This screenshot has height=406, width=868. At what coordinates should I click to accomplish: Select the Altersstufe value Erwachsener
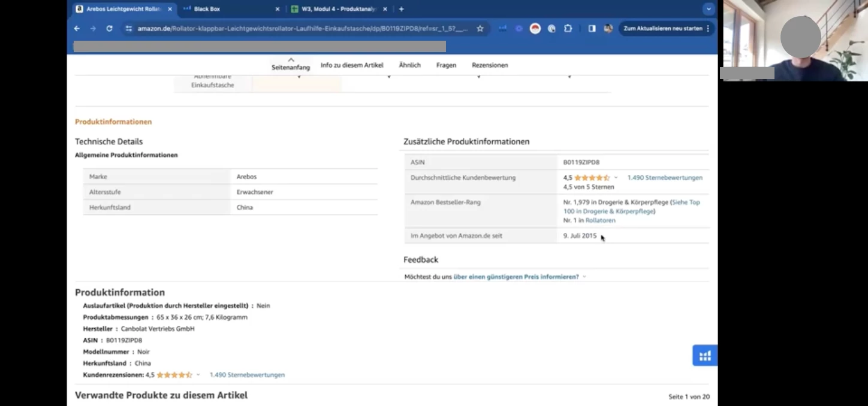tap(255, 192)
